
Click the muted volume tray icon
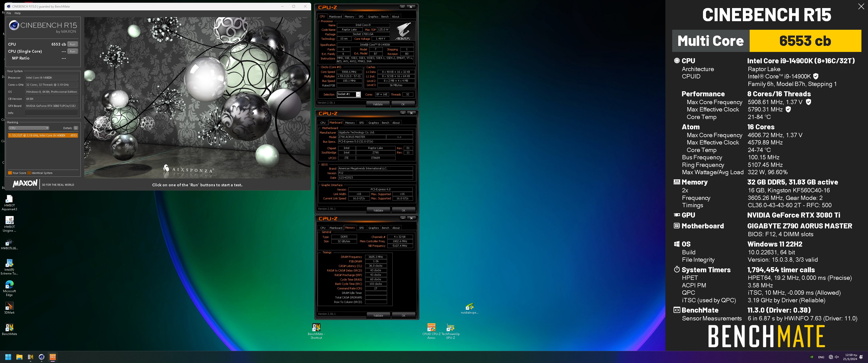837,357
